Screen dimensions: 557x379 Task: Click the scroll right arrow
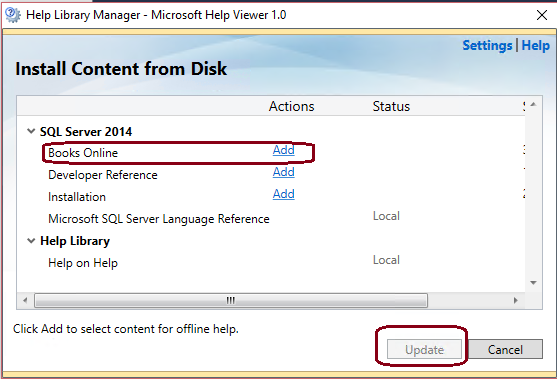pyautogui.click(x=515, y=301)
